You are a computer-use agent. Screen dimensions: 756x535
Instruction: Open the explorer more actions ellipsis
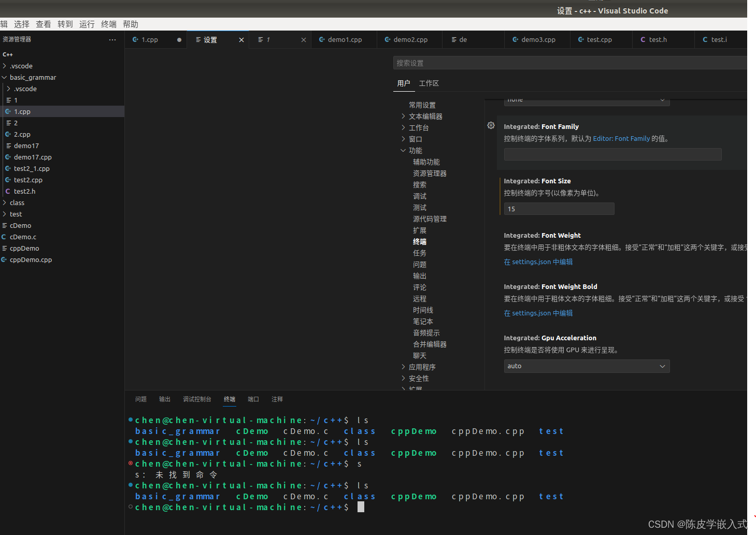pos(112,39)
